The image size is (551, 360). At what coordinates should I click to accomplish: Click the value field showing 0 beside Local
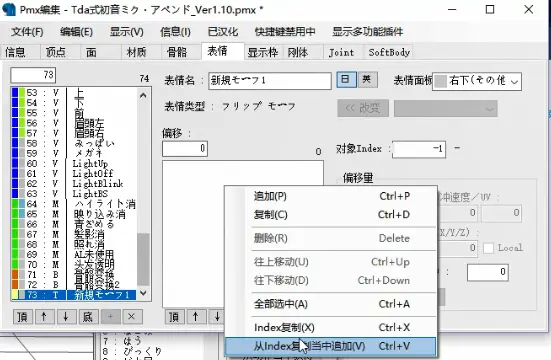(458, 248)
